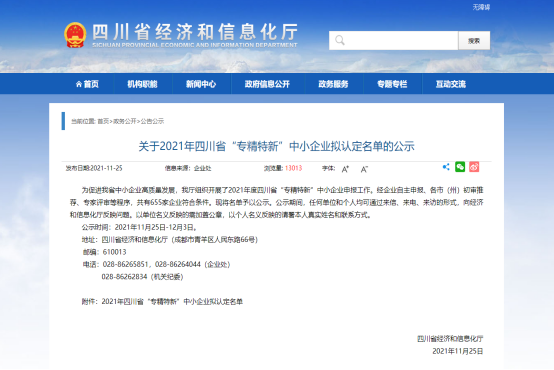The height and width of the screenshot is (370, 554).
Task: Click signature date 2021年11月25日
Action: click(458, 351)
